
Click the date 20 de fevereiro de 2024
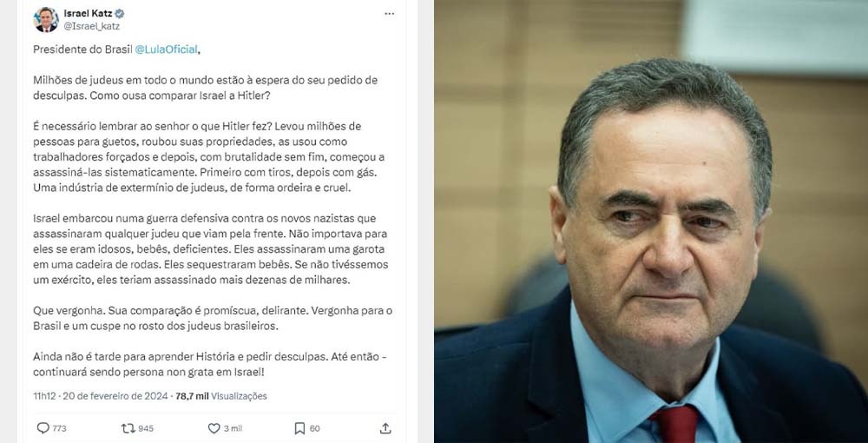click(x=115, y=396)
